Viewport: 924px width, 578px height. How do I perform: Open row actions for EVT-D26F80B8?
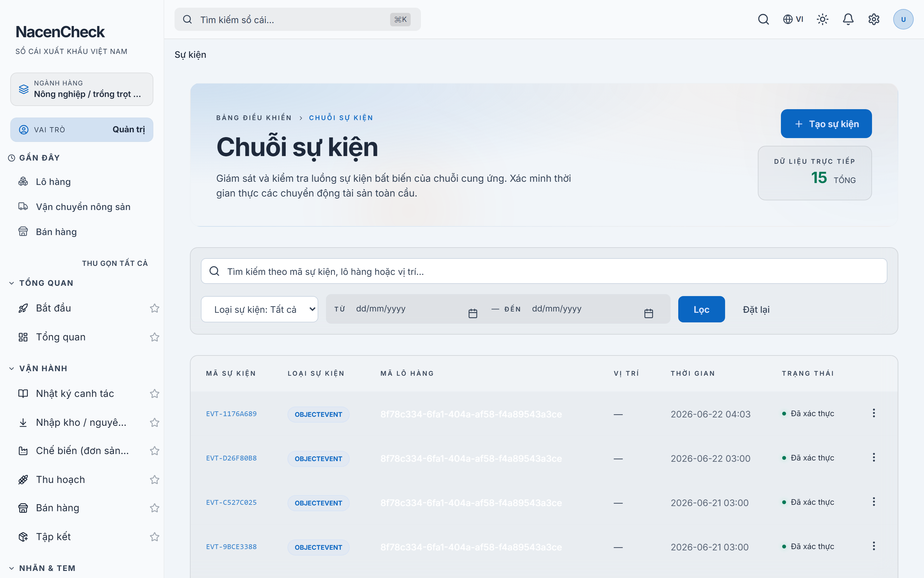pyautogui.click(x=874, y=458)
